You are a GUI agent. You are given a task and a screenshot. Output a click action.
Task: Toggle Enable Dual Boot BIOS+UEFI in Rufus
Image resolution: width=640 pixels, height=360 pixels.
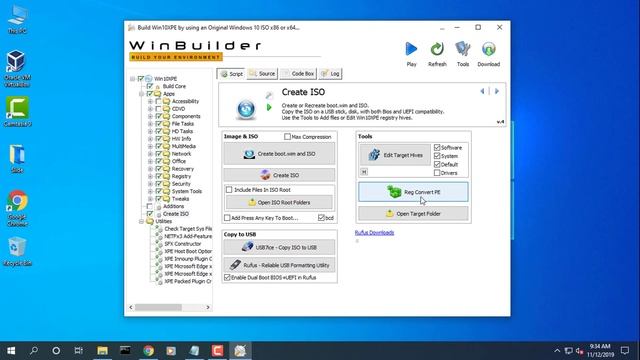coord(227,278)
